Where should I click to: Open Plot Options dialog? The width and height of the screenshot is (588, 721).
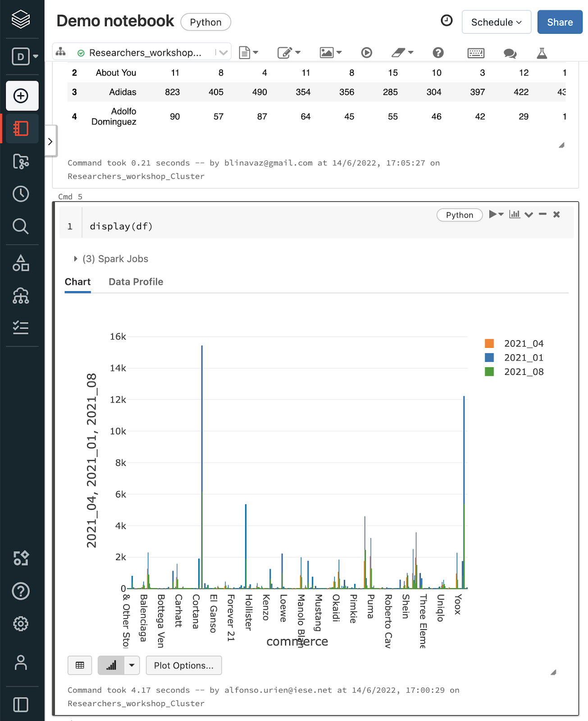183,665
